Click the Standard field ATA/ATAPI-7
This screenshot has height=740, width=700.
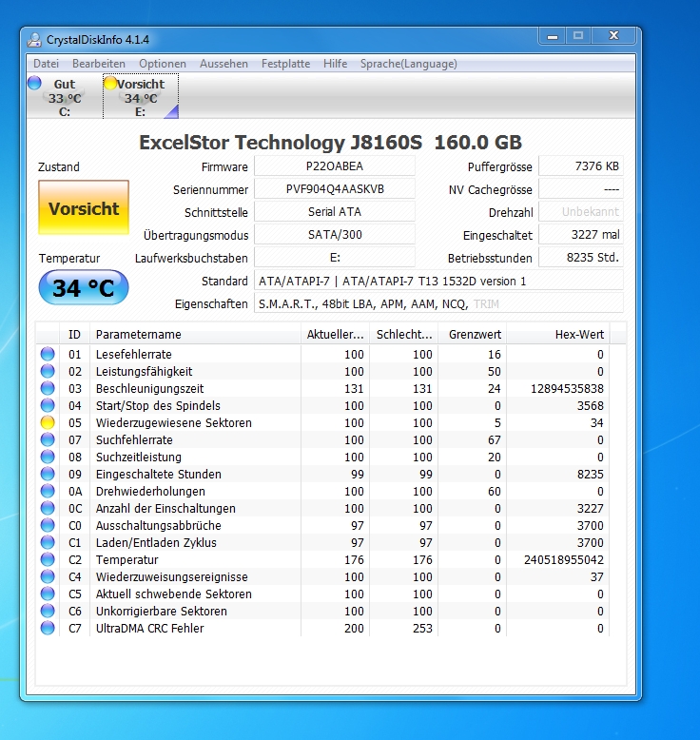439,281
